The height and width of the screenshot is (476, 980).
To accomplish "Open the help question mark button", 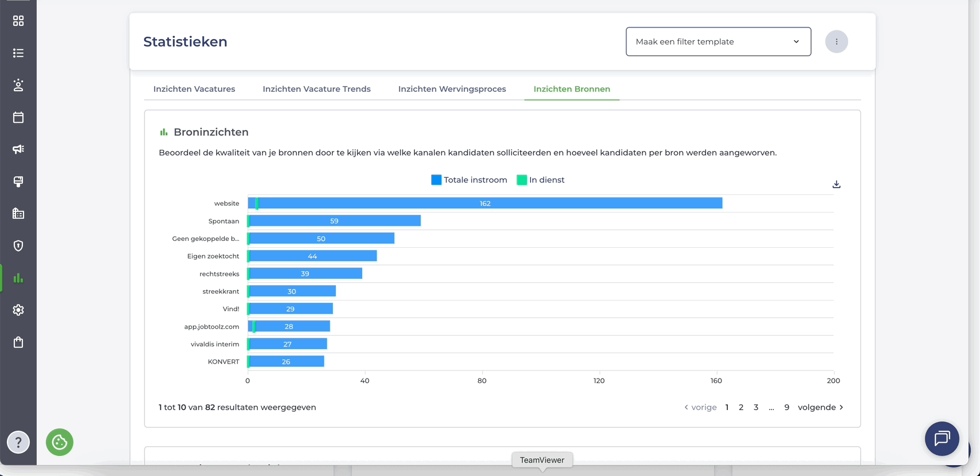I will (18, 442).
